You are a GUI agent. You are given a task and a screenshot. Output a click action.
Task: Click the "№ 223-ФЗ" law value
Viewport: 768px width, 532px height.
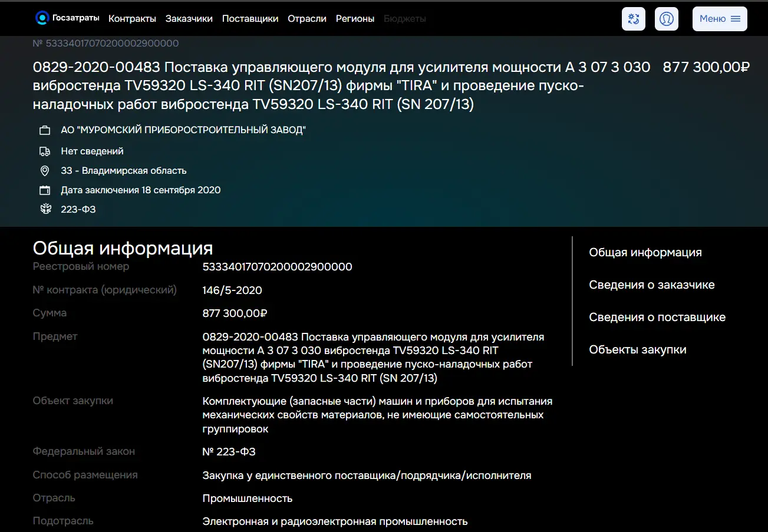pos(229,452)
